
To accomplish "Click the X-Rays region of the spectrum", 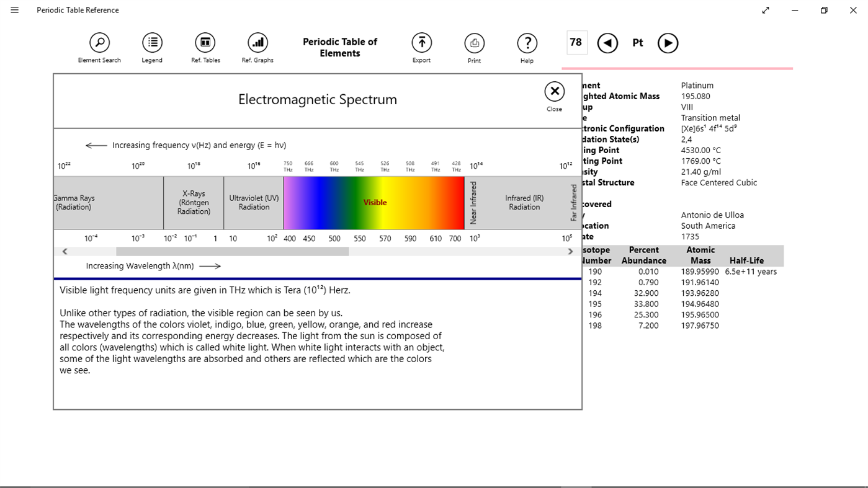I will 193,203.
